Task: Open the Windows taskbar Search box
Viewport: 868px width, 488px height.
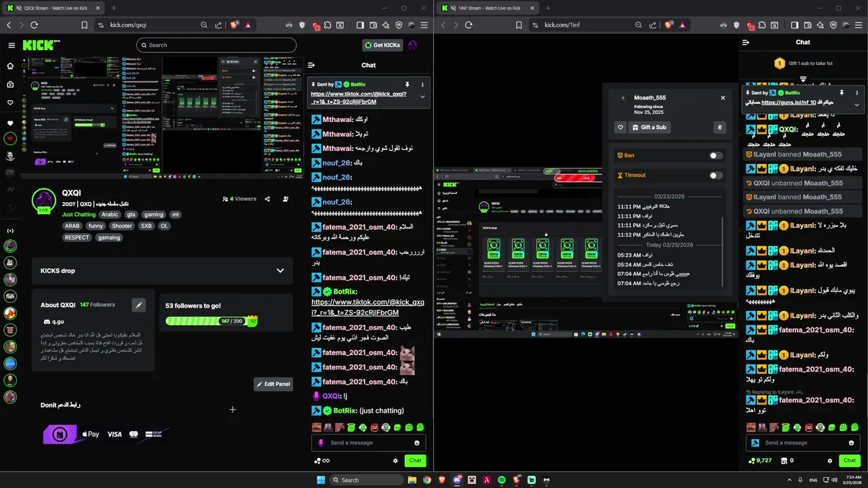Action: pos(367,480)
